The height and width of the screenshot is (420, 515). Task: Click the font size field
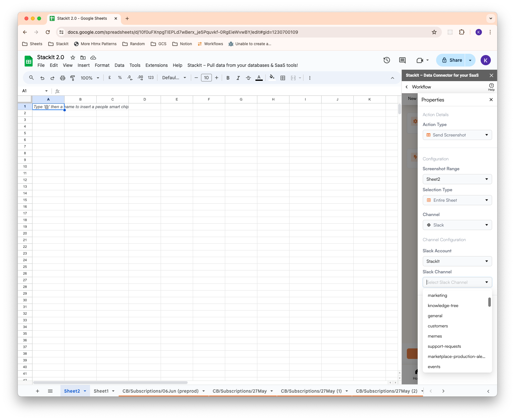(x=206, y=78)
